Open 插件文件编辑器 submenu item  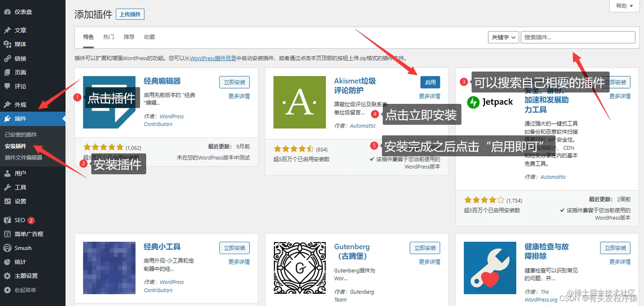point(23,157)
